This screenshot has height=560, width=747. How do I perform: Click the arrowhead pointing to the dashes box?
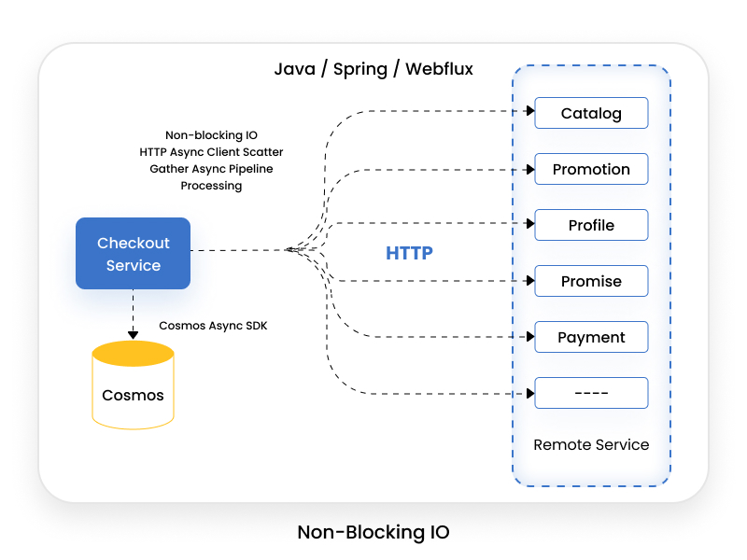coord(530,393)
